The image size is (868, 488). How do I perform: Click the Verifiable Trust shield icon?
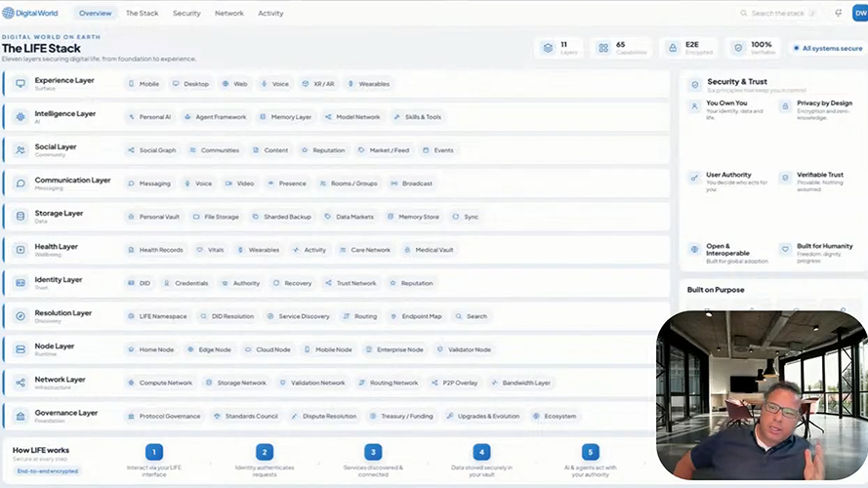click(785, 178)
